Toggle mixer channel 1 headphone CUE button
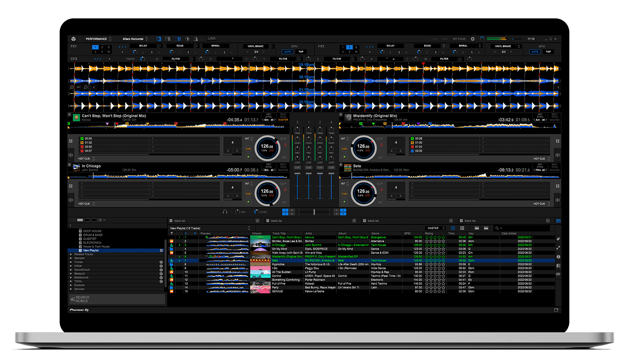The image size is (629, 364). [309, 167]
